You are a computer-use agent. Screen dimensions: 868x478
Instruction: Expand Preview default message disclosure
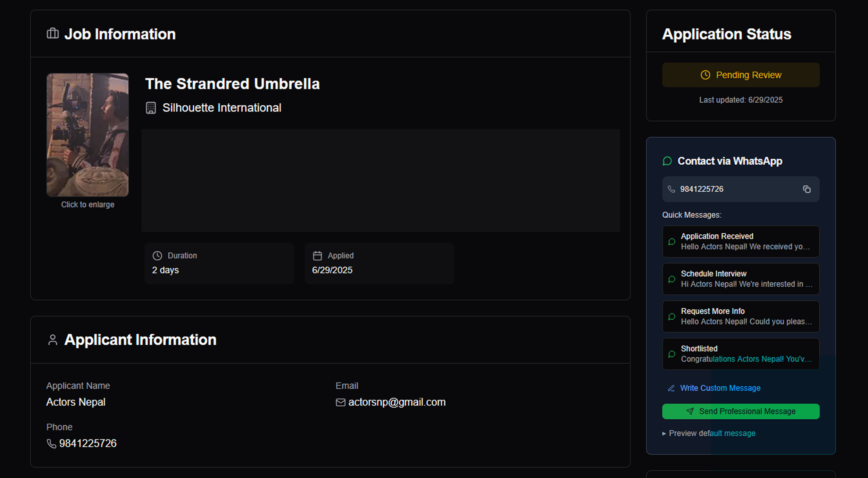click(709, 434)
